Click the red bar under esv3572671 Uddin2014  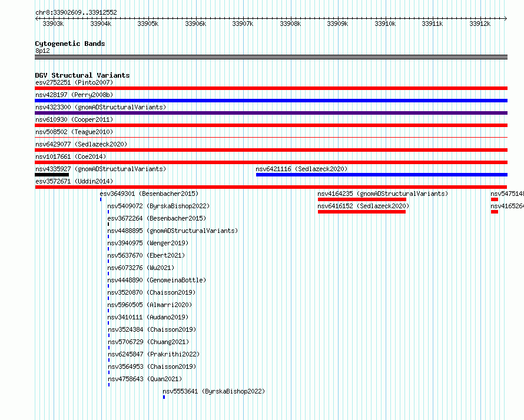(271, 187)
